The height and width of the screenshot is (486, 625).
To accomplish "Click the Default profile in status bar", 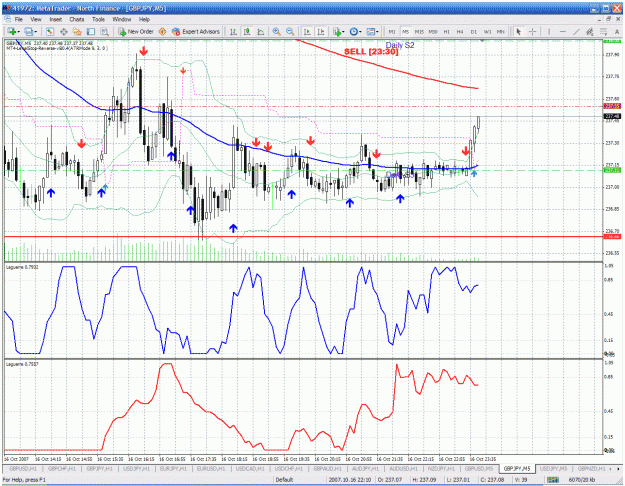I will coord(284,480).
